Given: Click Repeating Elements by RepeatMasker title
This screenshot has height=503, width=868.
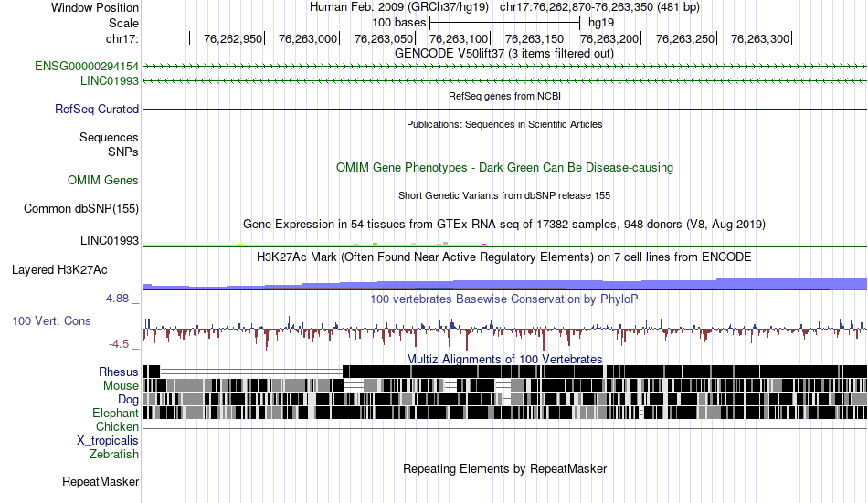Looking at the screenshot, I should 505,469.
